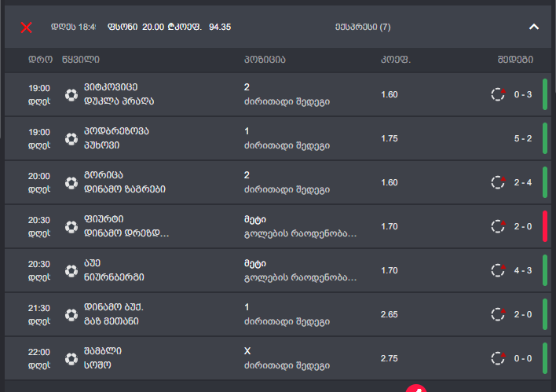The image size is (556, 392).
Task: Click the live refresh icon next to 0 - 3
Action: coord(498,94)
